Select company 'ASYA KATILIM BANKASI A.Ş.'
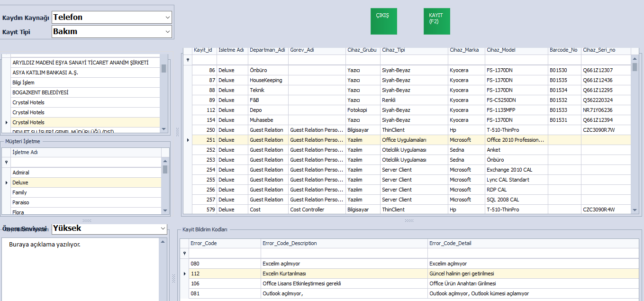 coord(86,73)
